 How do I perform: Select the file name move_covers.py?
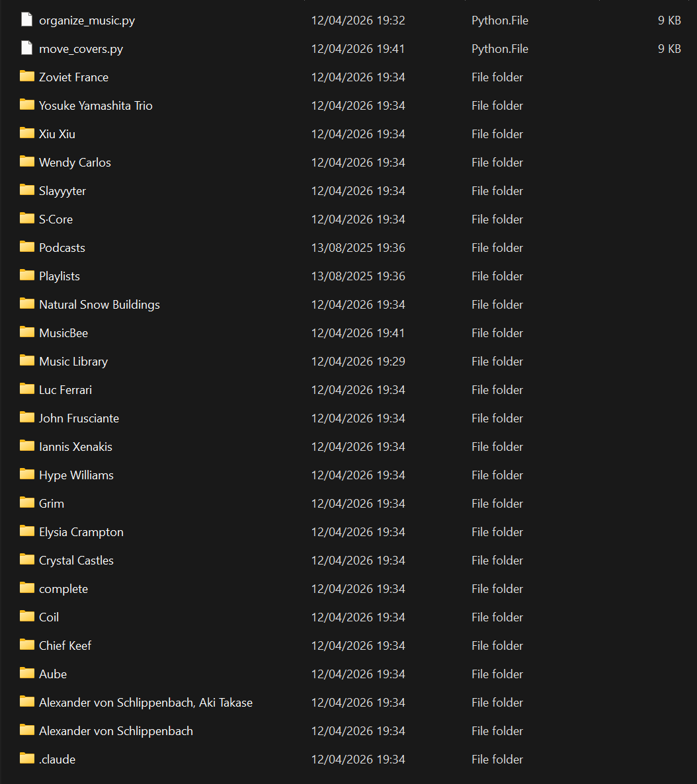point(81,49)
